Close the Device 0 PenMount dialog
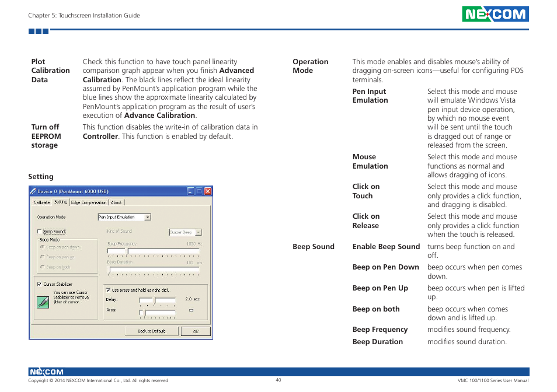 pos(208,191)
